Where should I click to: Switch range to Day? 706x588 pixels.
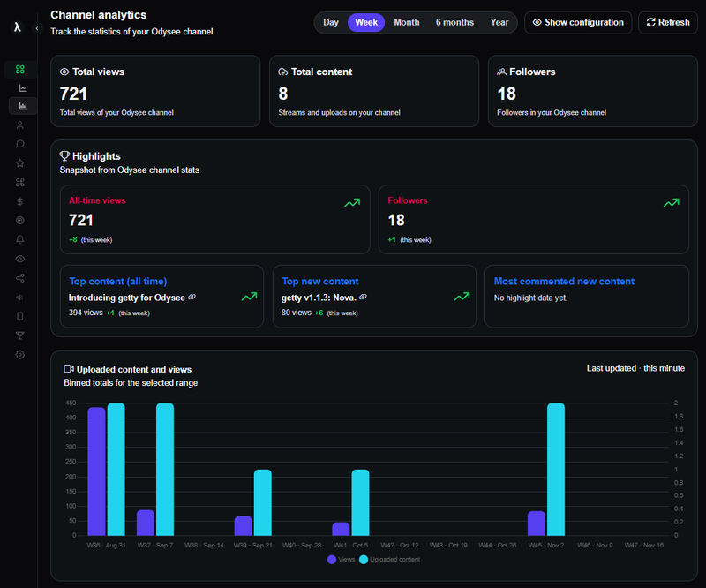pos(331,22)
